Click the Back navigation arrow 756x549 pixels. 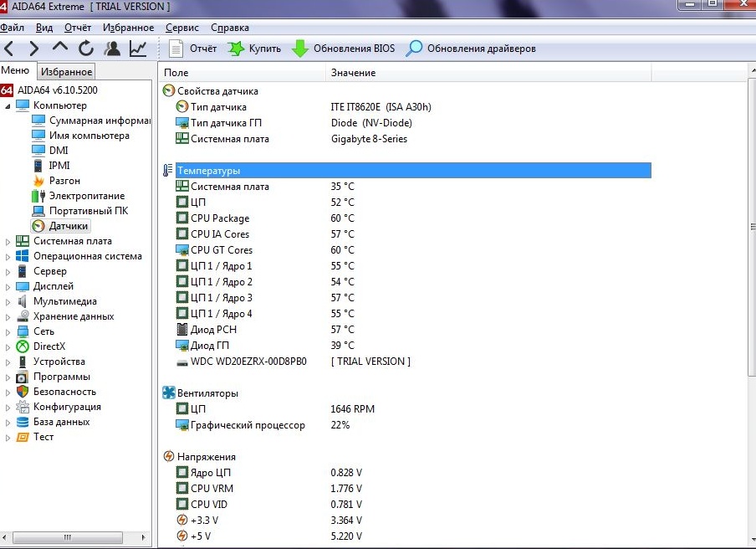pyautogui.click(x=9, y=49)
